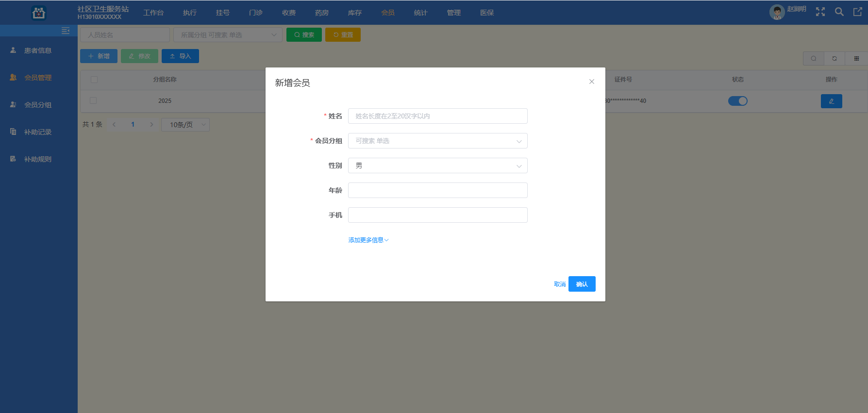Switch to the 药房 top menu
The height and width of the screenshot is (413, 868).
pos(322,13)
